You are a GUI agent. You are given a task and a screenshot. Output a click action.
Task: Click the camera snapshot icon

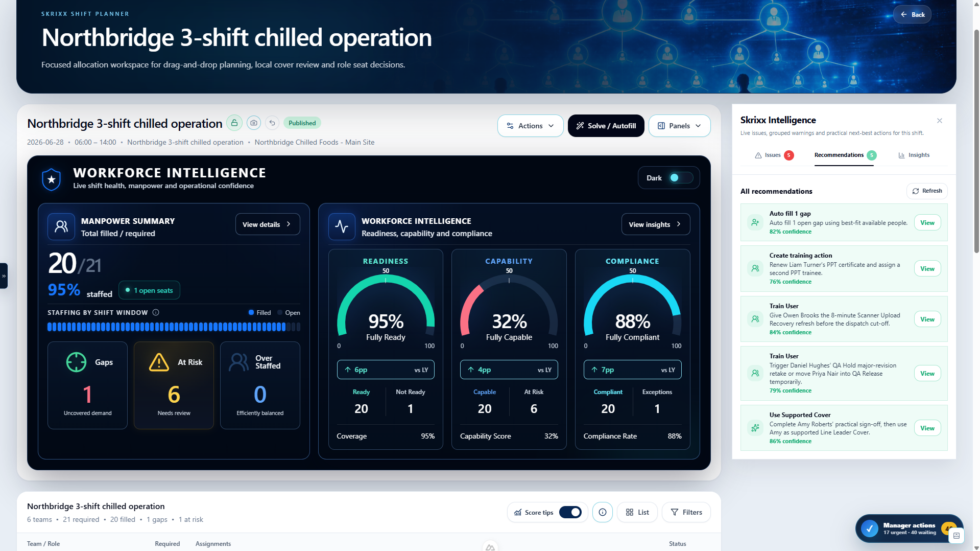(x=254, y=123)
